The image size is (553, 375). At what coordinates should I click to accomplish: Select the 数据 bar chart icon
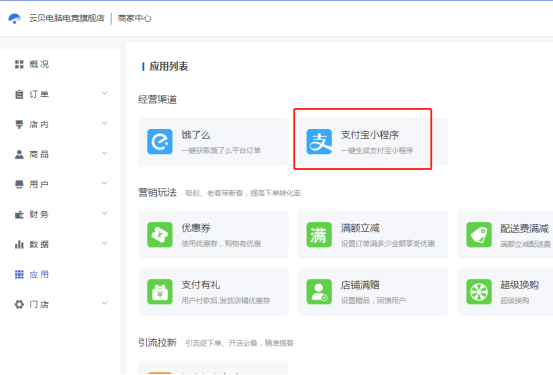point(19,244)
